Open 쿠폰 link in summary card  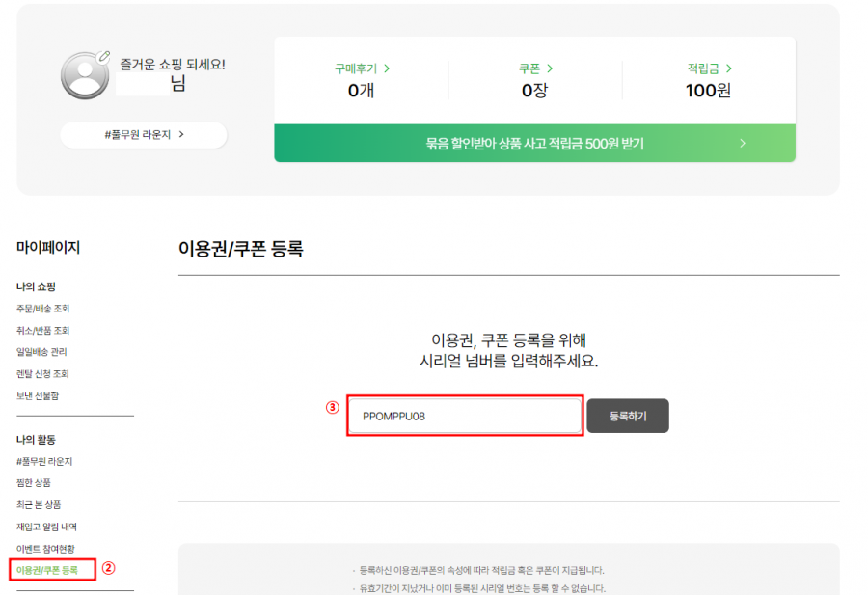[535, 68]
